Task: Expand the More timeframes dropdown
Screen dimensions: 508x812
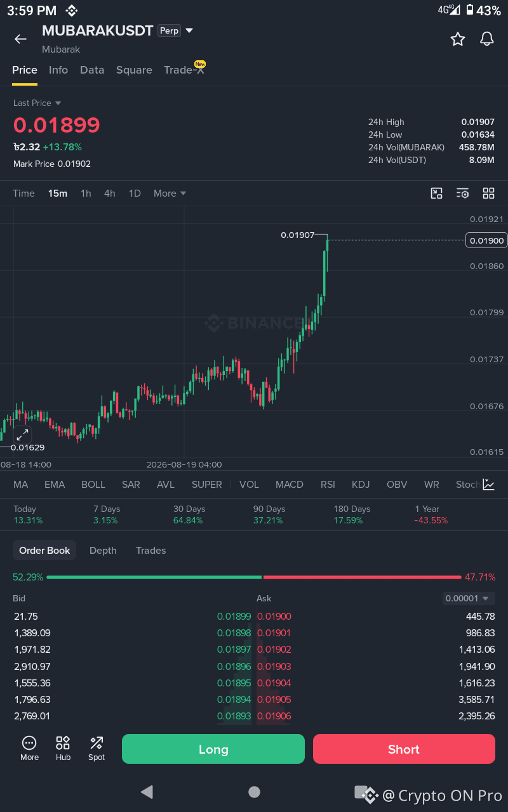Action: [170, 193]
